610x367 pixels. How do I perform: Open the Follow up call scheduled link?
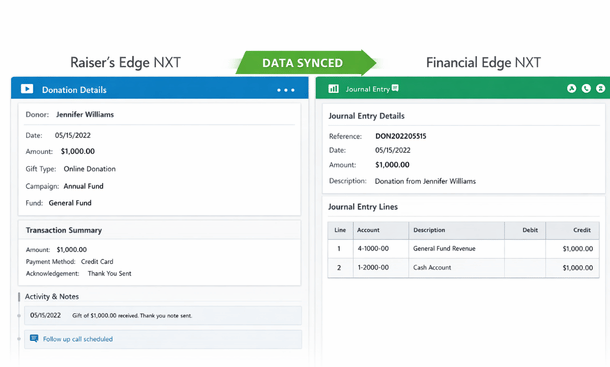[x=78, y=339]
